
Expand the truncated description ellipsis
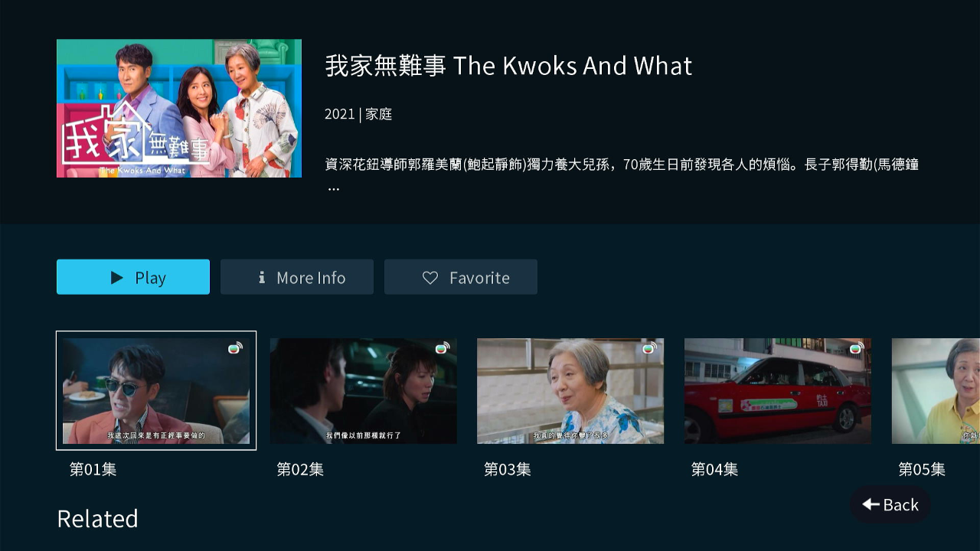[333, 188]
